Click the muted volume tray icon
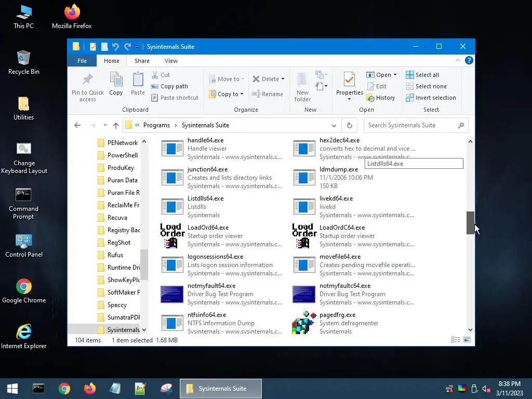532x399 pixels. pyautogui.click(x=486, y=389)
